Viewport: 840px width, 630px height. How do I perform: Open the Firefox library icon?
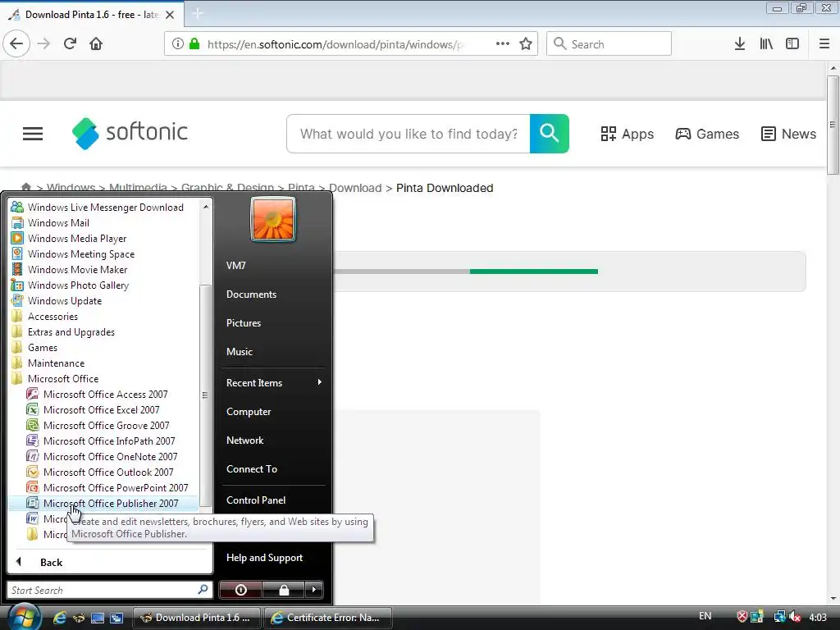tap(766, 44)
